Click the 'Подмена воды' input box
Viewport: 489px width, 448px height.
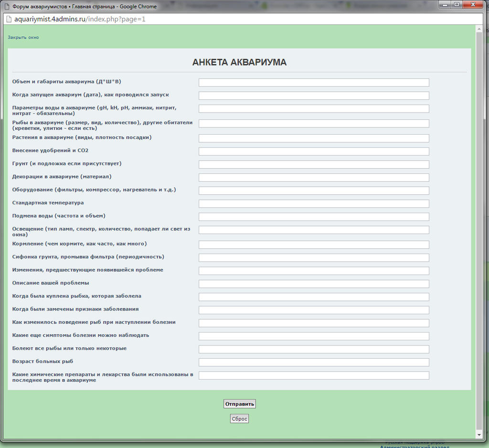point(313,217)
